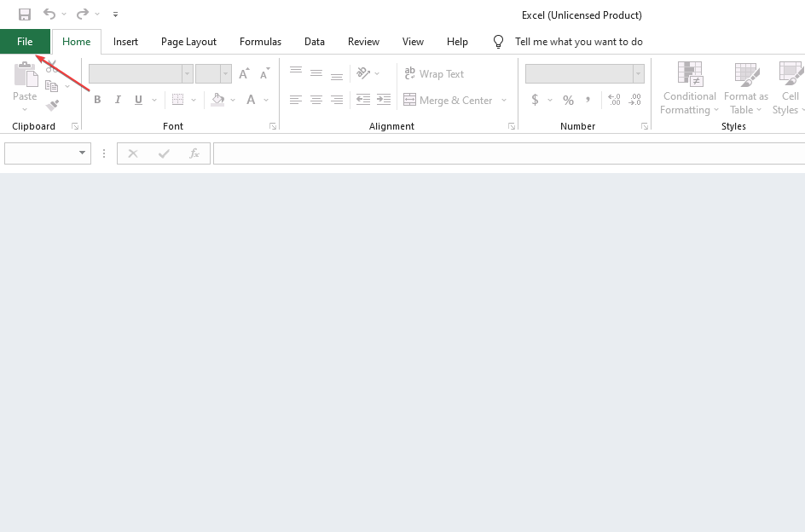
Task: Click the Comma Style icon
Action: [591, 100]
